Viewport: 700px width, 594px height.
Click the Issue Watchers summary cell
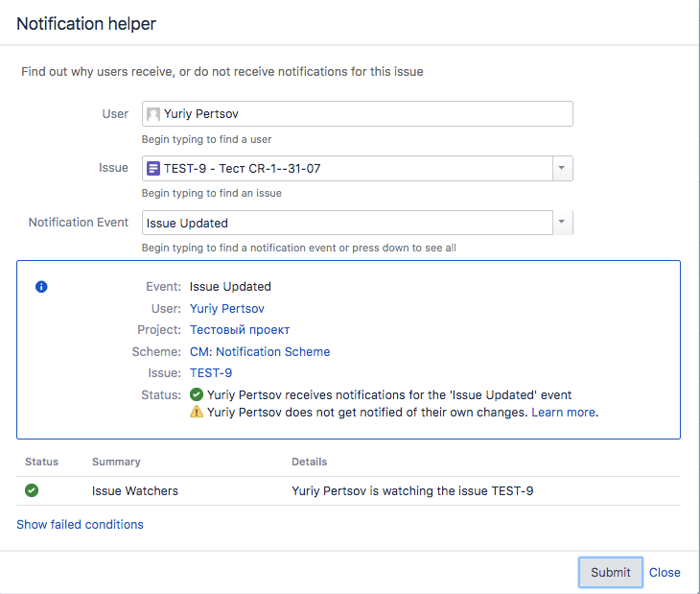135,490
